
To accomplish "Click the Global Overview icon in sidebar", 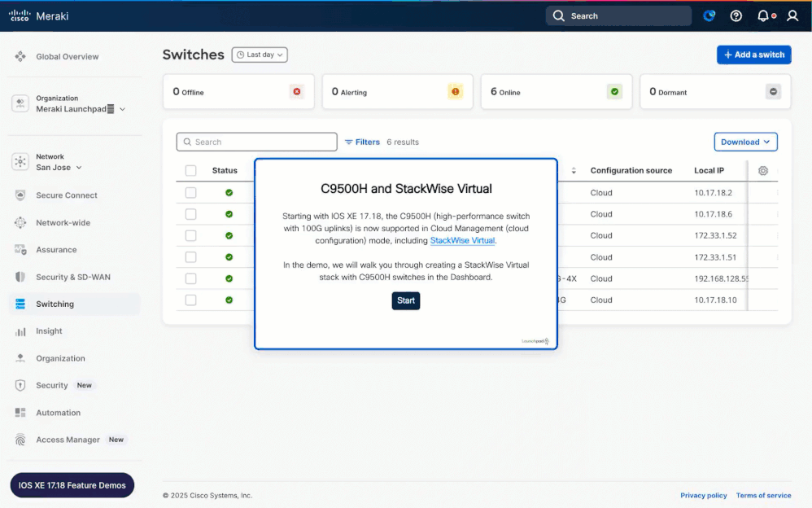I will coord(20,56).
